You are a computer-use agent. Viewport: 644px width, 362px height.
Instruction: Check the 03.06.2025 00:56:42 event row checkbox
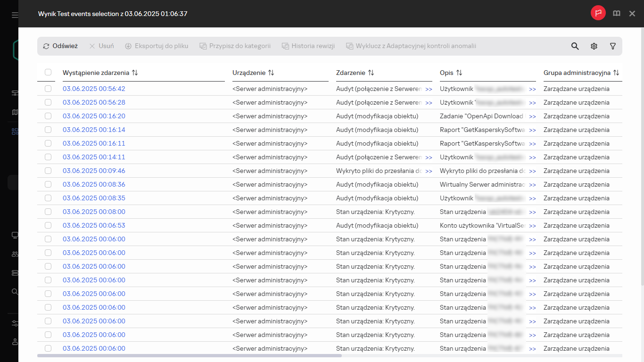(x=48, y=89)
